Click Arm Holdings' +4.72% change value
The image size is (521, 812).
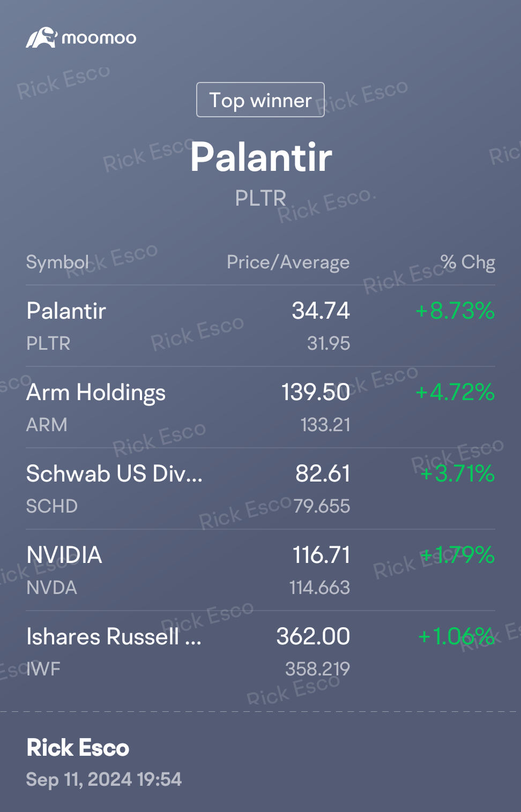455,393
